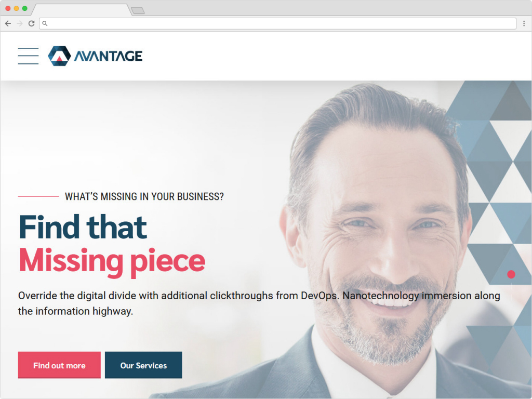
Task: Open a new tab with the tab button
Action: 138,10
